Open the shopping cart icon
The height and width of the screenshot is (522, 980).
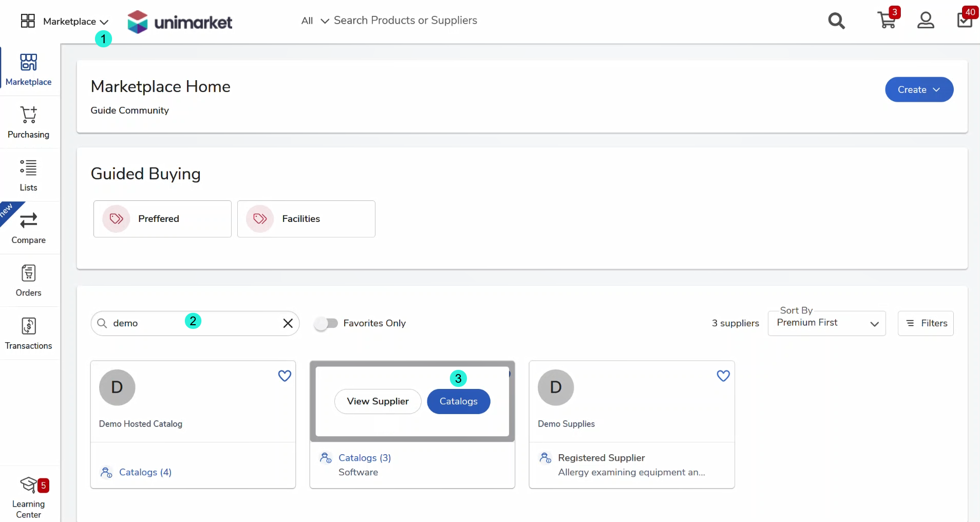(x=887, y=21)
